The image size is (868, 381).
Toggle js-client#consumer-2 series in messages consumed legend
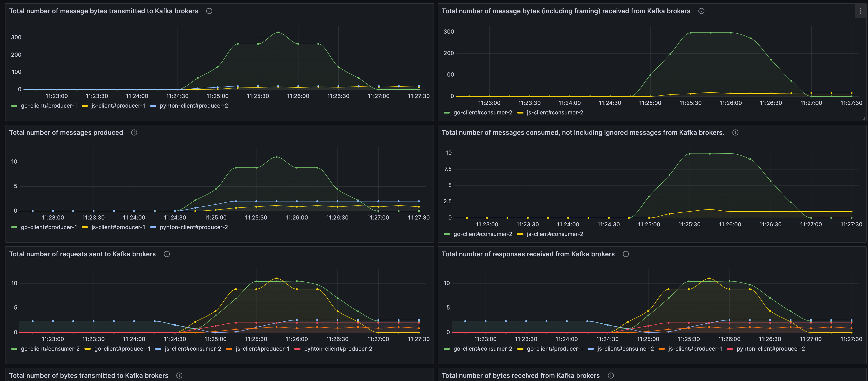coord(555,234)
